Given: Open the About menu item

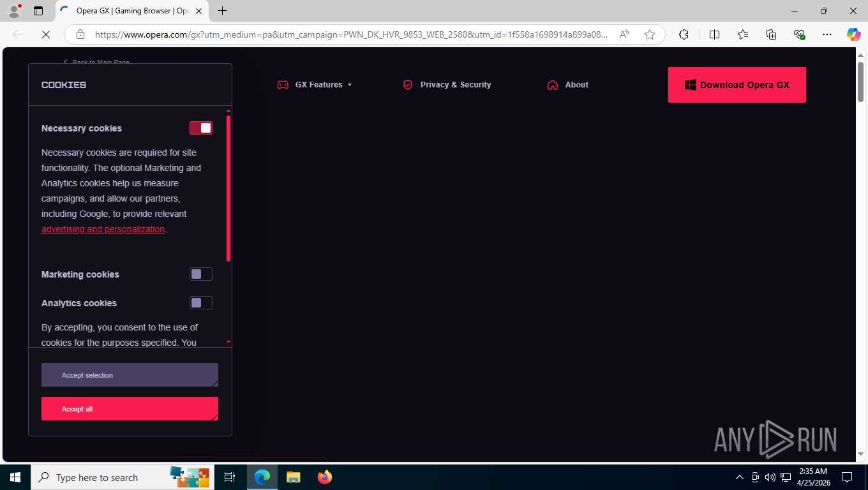Looking at the screenshot, I should [x=568, y=85].
